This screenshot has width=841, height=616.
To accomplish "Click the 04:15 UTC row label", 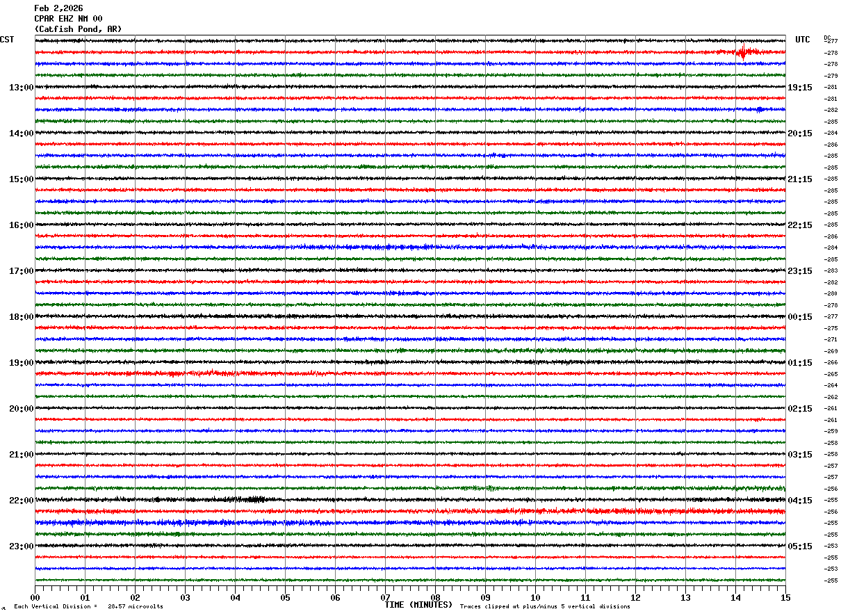I will pos(800,501).
